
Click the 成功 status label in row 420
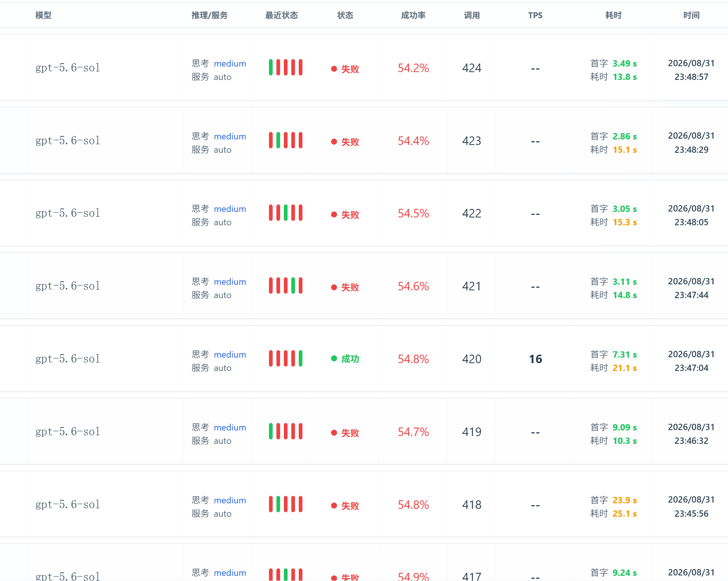point(350,359)
